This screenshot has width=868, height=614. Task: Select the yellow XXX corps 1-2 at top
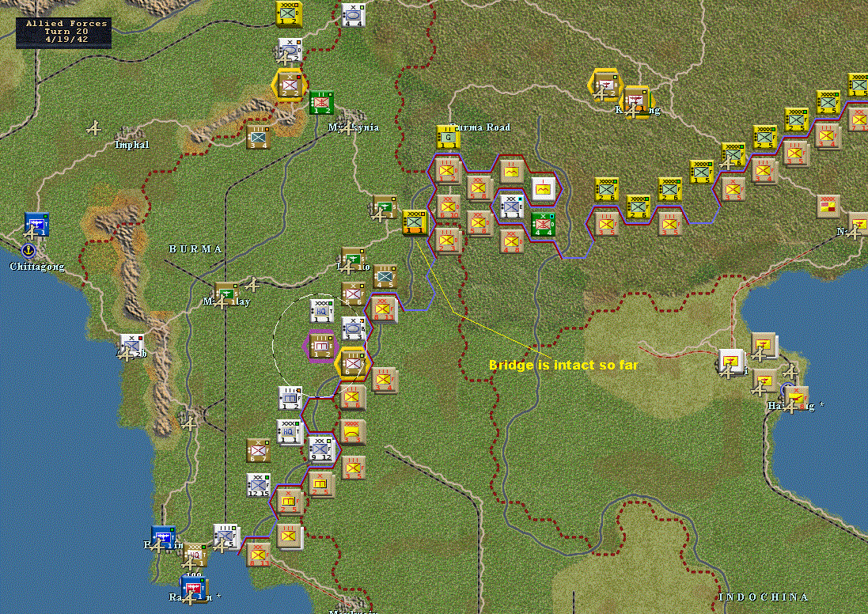[x=289, y=13]
